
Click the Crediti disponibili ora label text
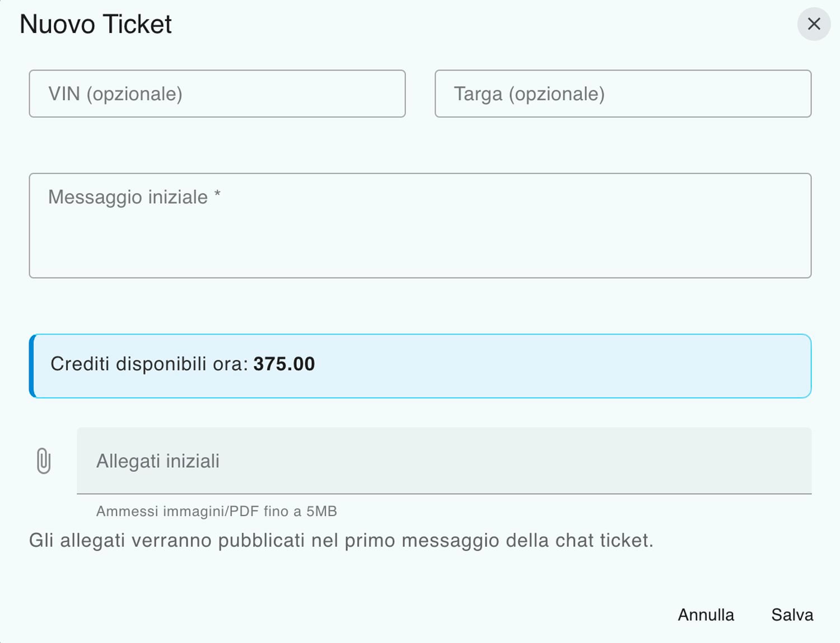coord(150,364)
